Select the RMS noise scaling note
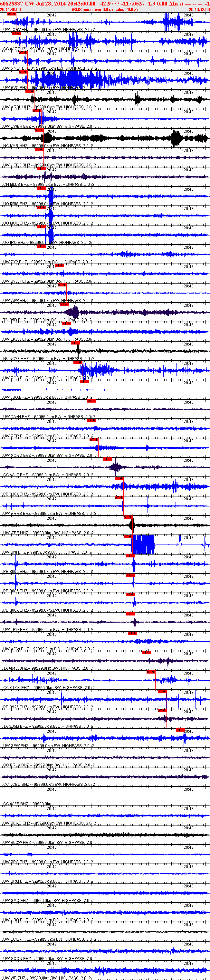This screenshot has height=980, width=210. (105, 9)
